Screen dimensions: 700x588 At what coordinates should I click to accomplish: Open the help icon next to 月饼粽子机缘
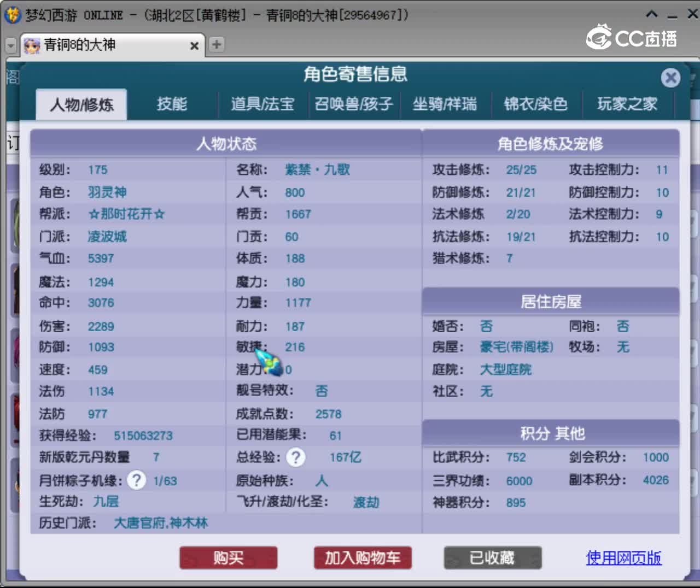(136, 480)
